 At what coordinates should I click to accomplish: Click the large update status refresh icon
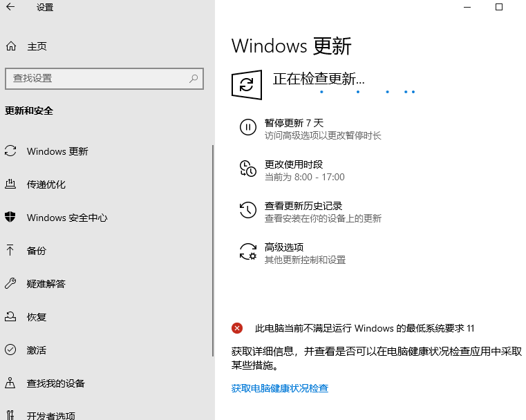(x=247, y=85)
